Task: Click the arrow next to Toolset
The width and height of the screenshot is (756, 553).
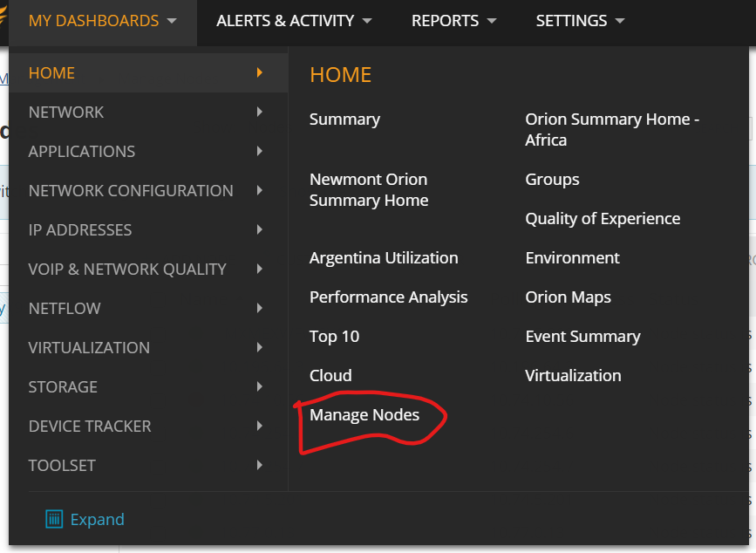Action: coord(259,466)
